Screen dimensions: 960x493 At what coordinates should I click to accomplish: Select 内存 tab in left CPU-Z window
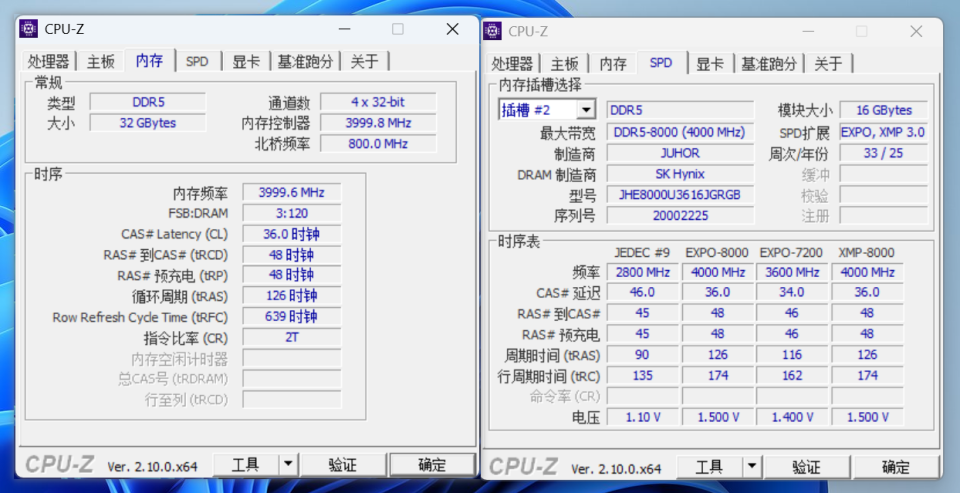[149, 60]
